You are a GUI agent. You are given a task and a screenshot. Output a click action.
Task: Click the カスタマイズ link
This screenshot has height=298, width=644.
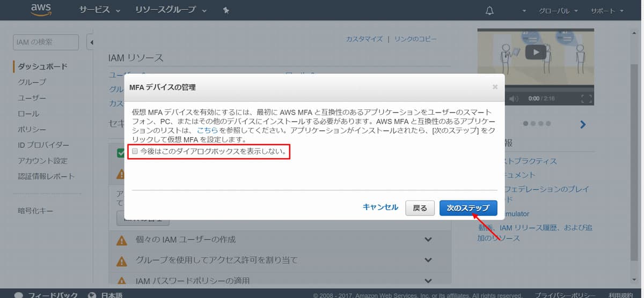[x=364, y=39]
